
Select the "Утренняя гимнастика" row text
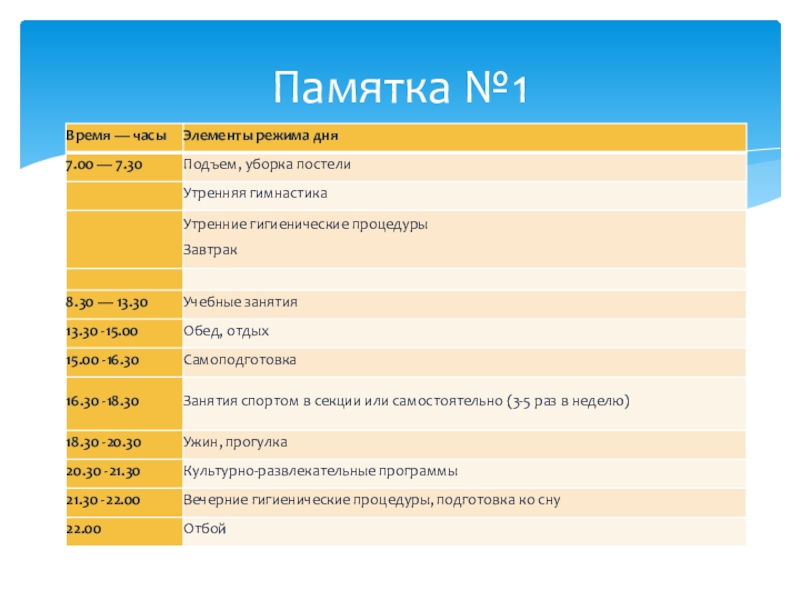254,193
